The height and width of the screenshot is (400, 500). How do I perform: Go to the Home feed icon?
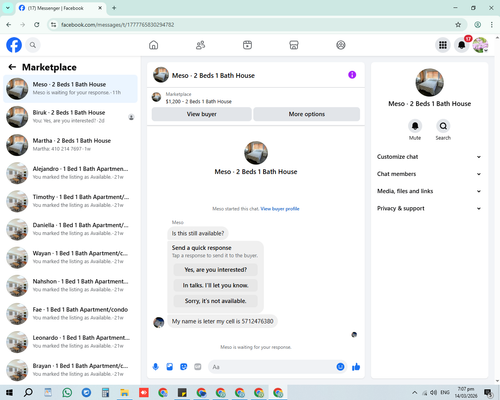click(153, 45)
